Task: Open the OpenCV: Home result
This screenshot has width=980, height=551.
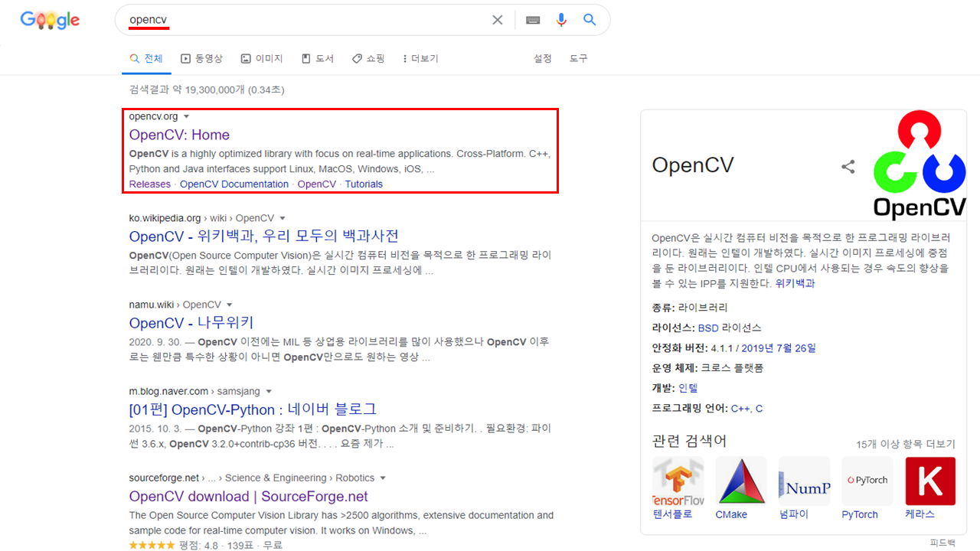Action: pyautogui.click(x=179, y=135)
